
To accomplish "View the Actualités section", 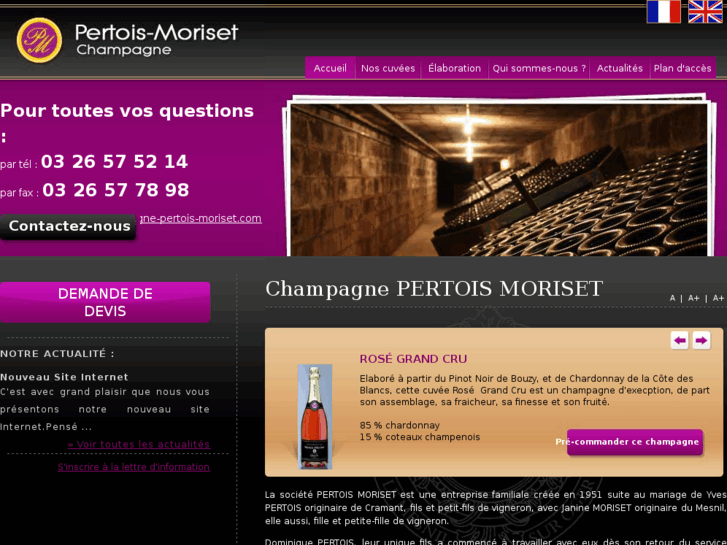I will click(x=619, y=68).
